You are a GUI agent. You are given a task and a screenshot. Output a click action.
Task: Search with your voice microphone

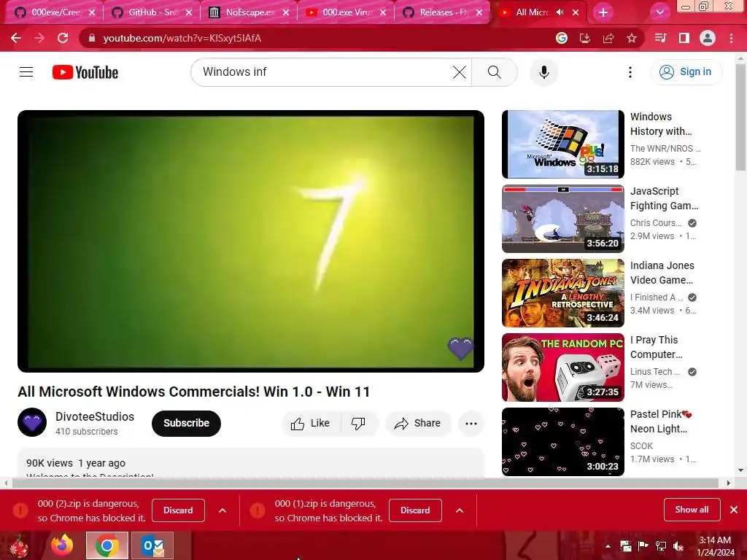point(544,72)
